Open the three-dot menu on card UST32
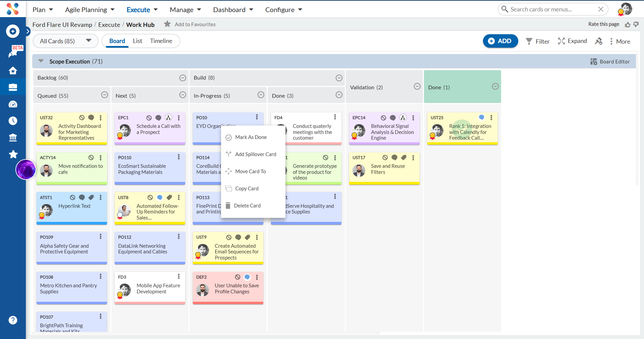The image size is (644, 339). pos(101,118)
